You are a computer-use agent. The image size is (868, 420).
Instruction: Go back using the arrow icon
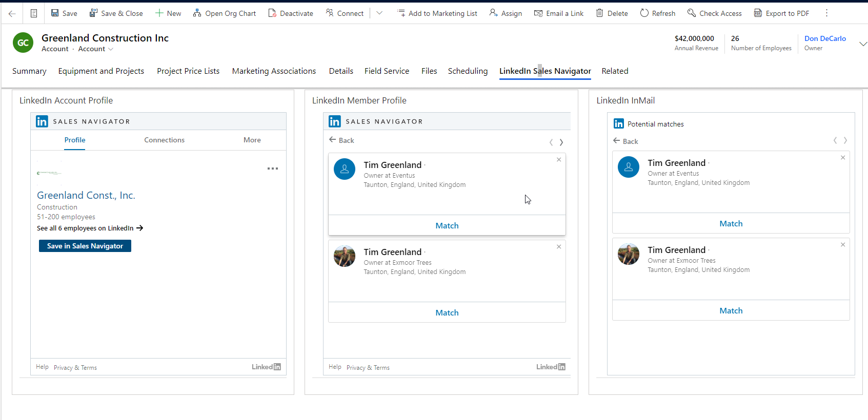click(x=12, y=13)
